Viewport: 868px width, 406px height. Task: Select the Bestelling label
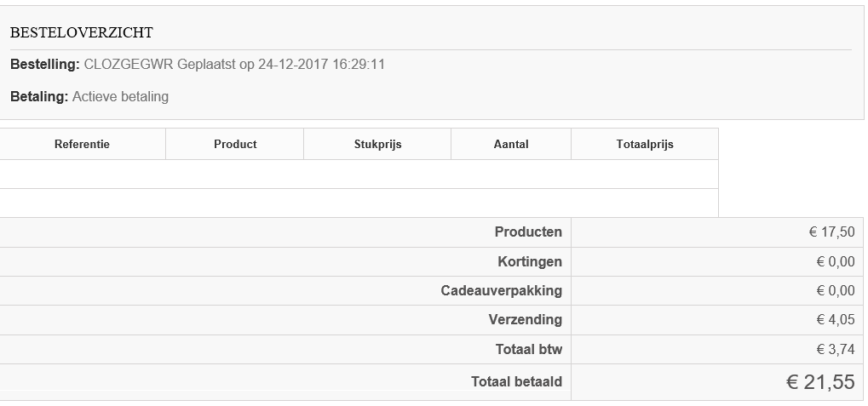[x=44, y=64]
